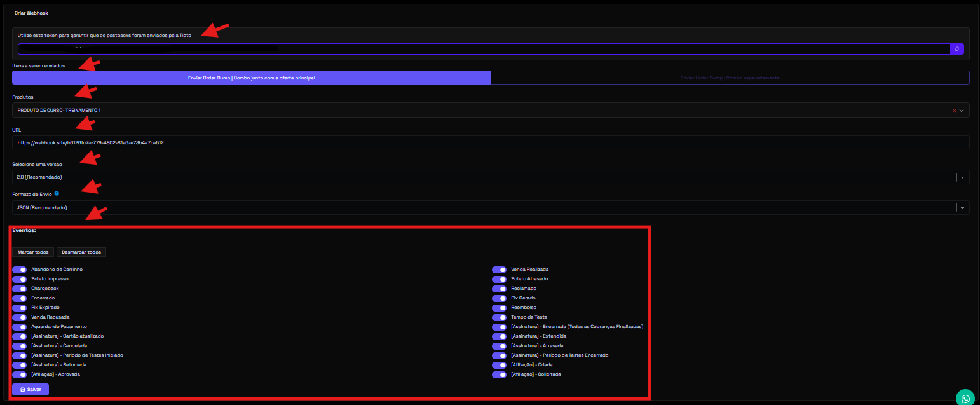Switch off [Assinatura] - Cancelada toggle
Screen dimensions: 980x405
pyautogui.click(x=19, y=346)
